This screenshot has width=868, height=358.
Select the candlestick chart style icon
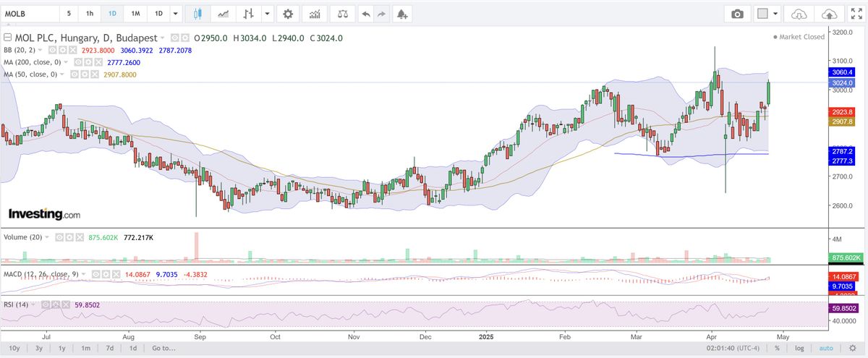pyautogui.click(x=198, y=14)
